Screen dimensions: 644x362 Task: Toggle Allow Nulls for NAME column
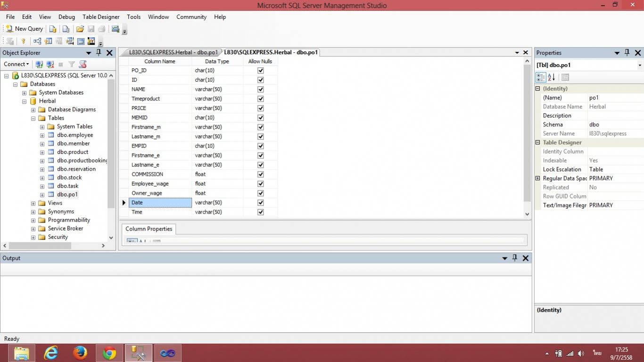[261, 90]
